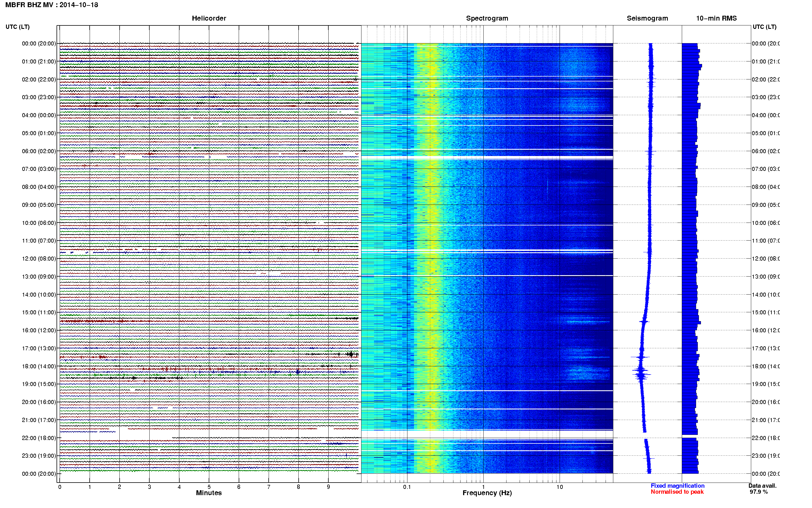The image size is (812, 508).
Task: Click the black helicorder burst near 17:00 end
Action: [351, 354]
